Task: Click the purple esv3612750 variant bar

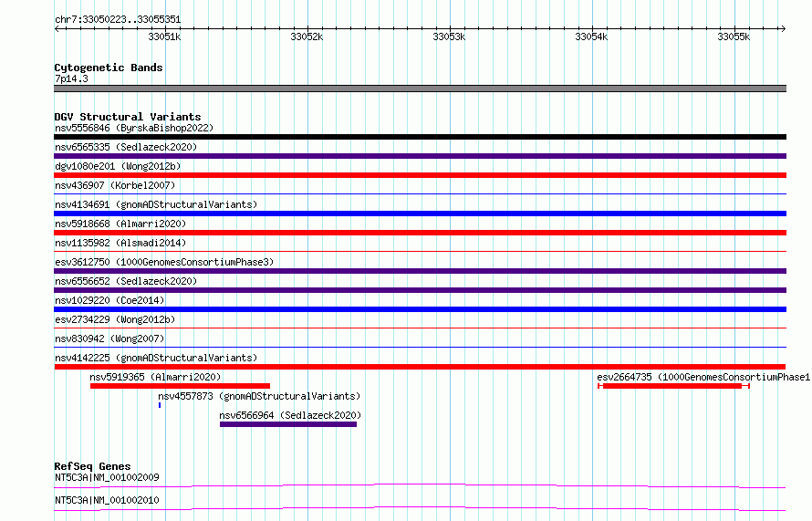Action: pyautogui.click(x=420, y=271)
